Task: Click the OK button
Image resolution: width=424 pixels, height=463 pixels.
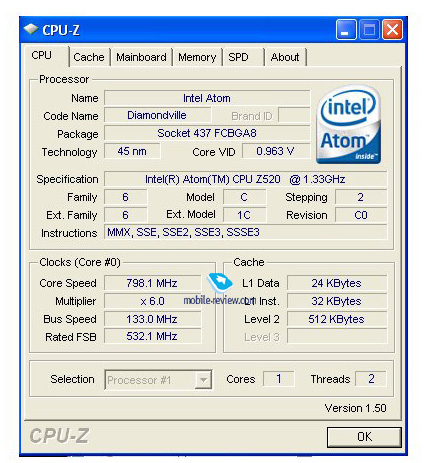Action: click(x=364, y=436)
